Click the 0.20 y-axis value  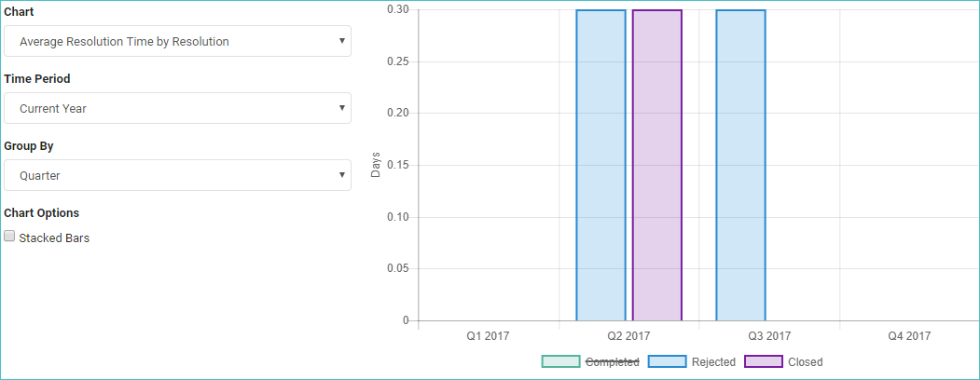coord(398,114)
